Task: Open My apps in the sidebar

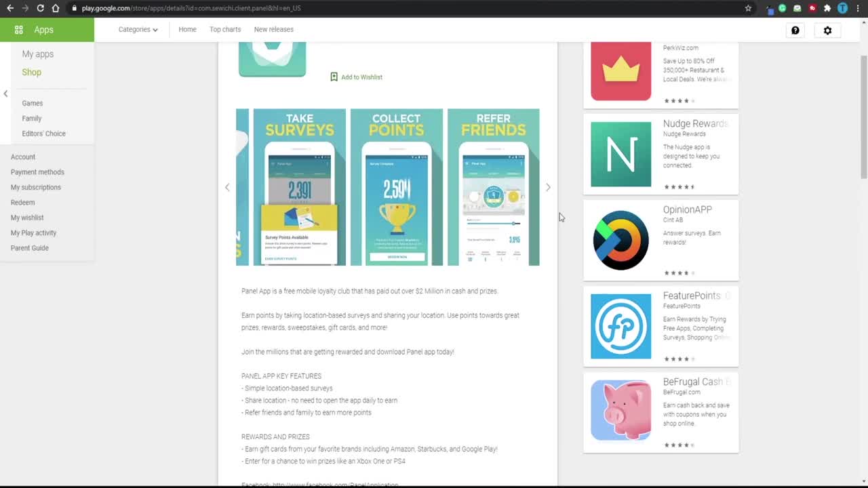Action: pos(37,54)
